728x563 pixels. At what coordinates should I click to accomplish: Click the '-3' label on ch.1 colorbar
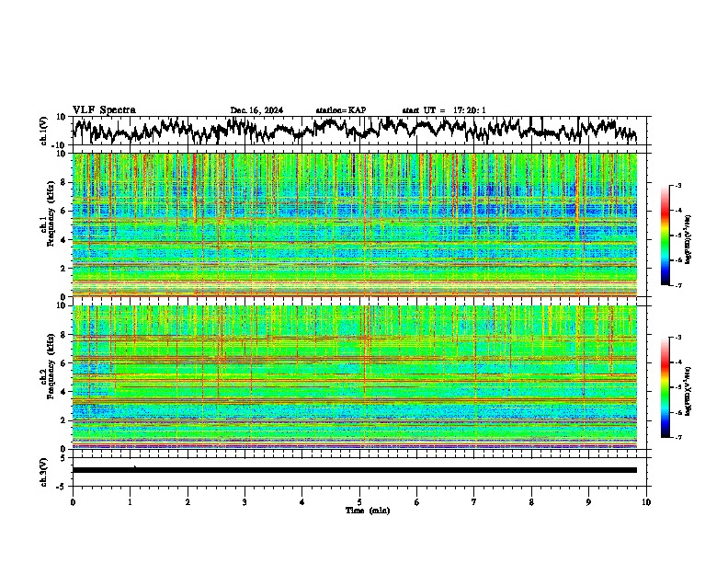678,186
